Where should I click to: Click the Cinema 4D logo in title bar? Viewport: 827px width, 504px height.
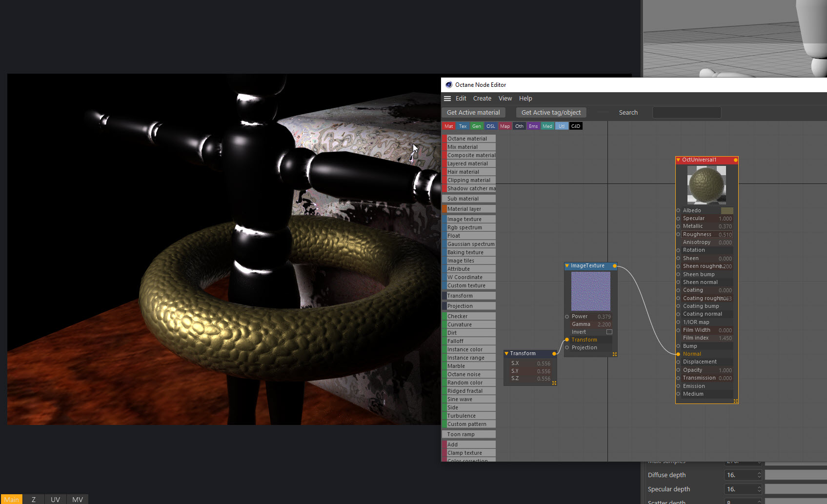(x=449, y=85)
